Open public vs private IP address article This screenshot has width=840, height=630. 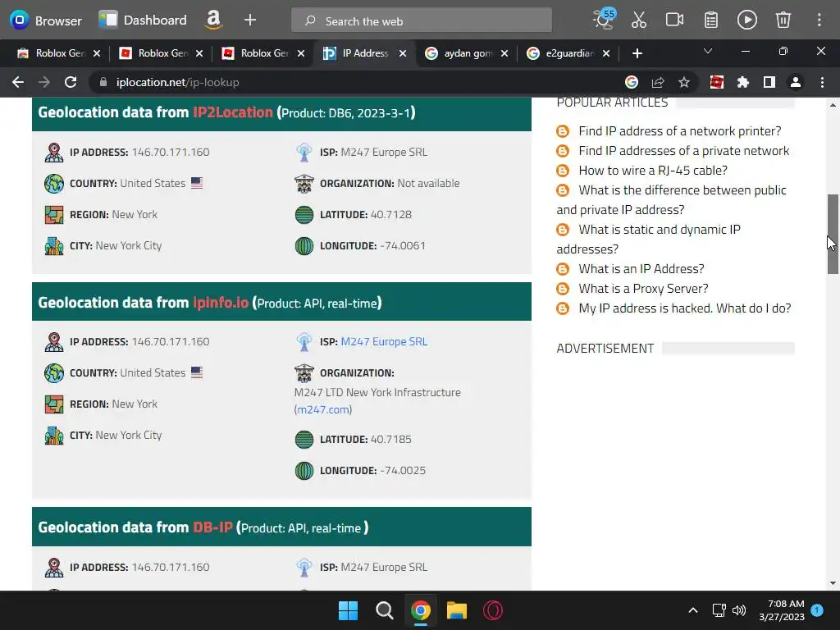click(x=671, y=200)
